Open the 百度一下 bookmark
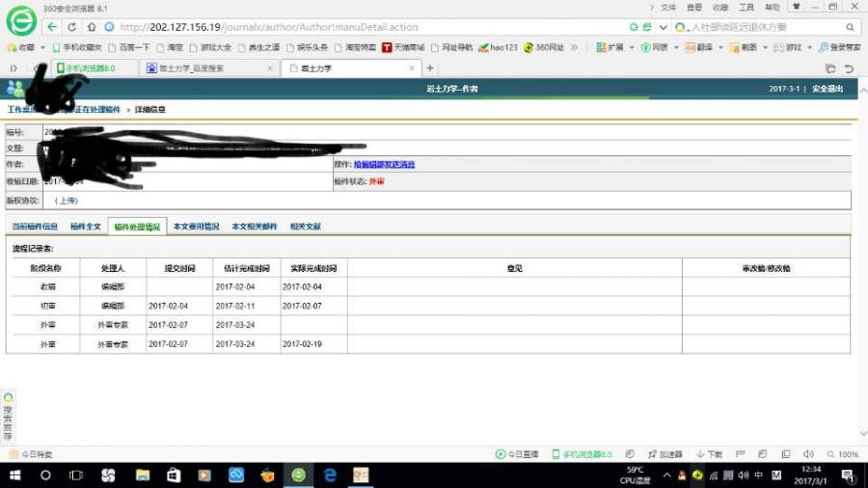The height and width of the screenshot is (488, 868). [129, 47]
